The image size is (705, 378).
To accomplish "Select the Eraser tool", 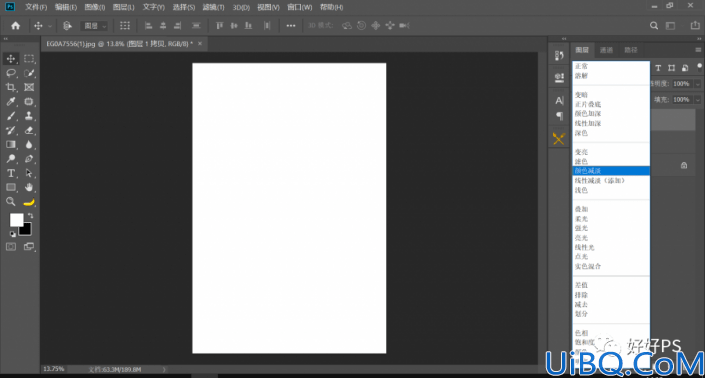I will coord(29,130).
